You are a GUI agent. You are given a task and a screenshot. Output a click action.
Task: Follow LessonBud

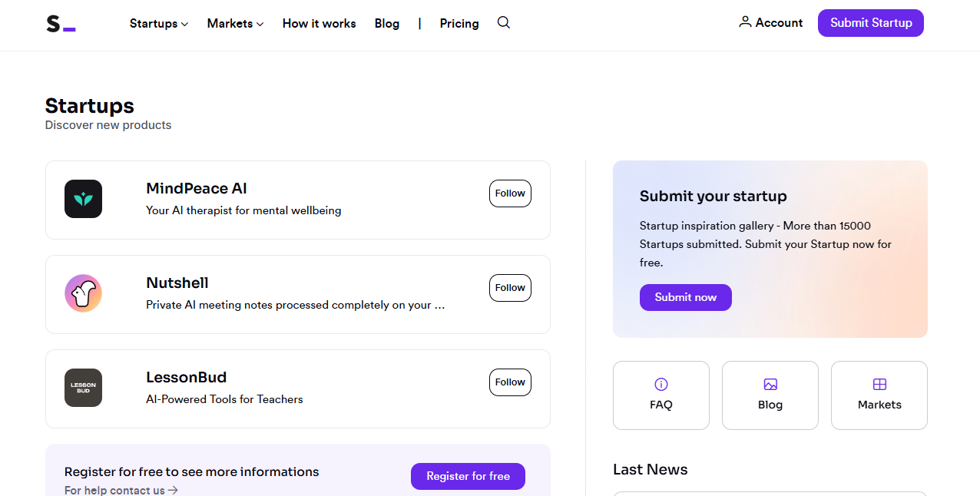[x=510, y=382]
